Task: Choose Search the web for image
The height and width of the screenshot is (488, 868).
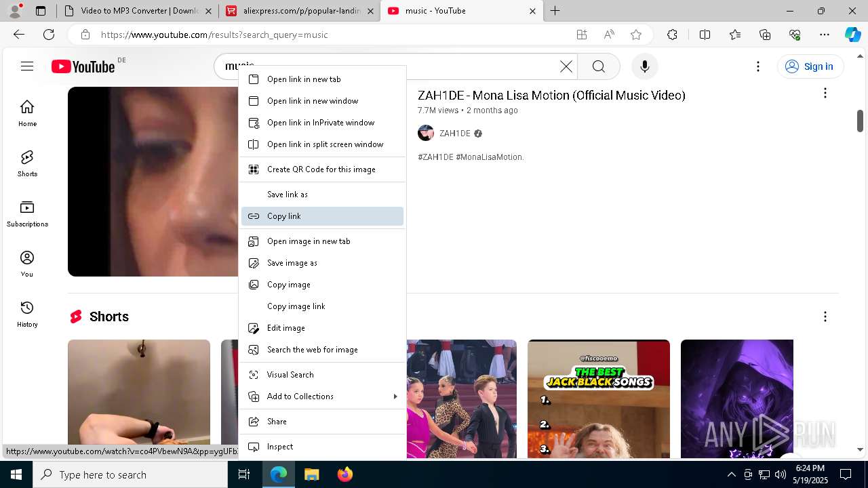Action: pyautogui.click(x=323, y=350)
